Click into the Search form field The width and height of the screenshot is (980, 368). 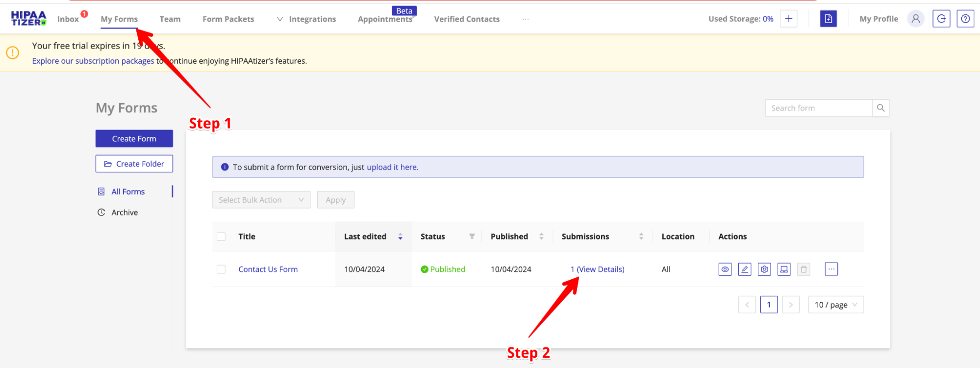[x=818, y=108]
